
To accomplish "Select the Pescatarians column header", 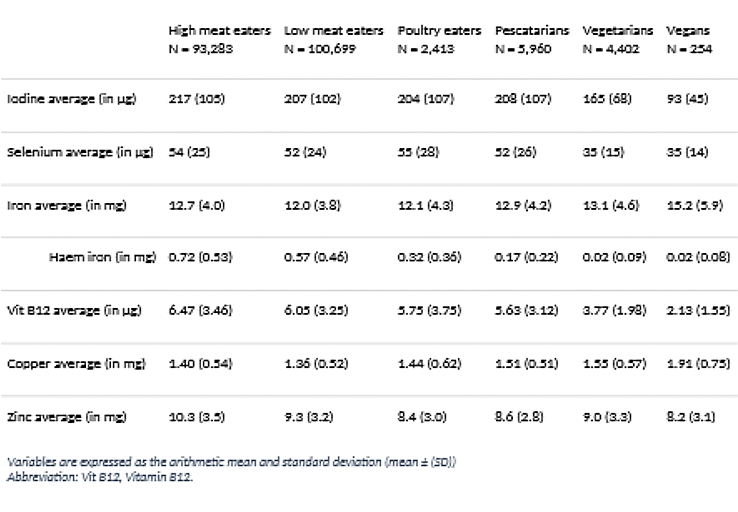I will [532, 31].
